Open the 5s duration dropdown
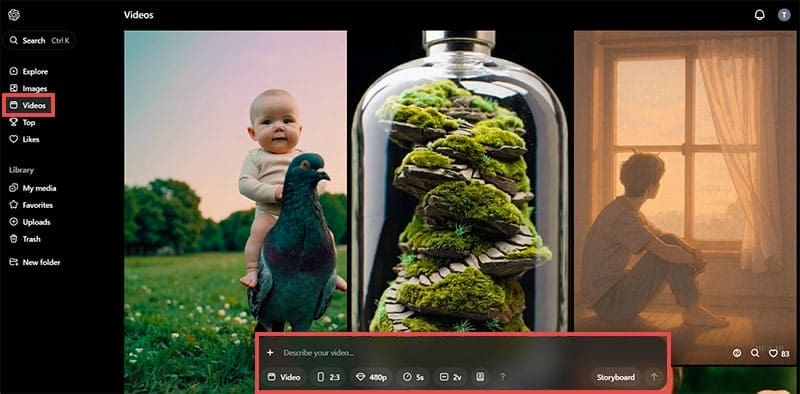This screenshot has width=800, height=394. coord(413,377)
